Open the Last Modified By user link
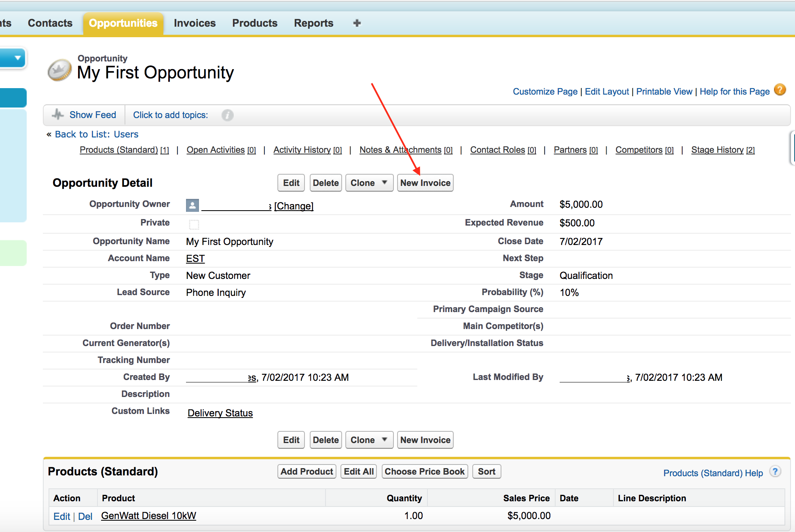The image size is (795, 532). [x=594, y=377]
